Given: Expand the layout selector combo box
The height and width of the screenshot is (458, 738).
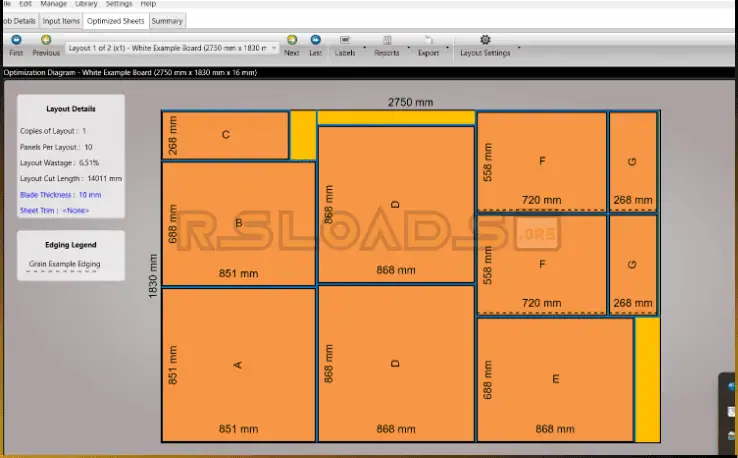Looking at the screenshot, I should 274,47.
